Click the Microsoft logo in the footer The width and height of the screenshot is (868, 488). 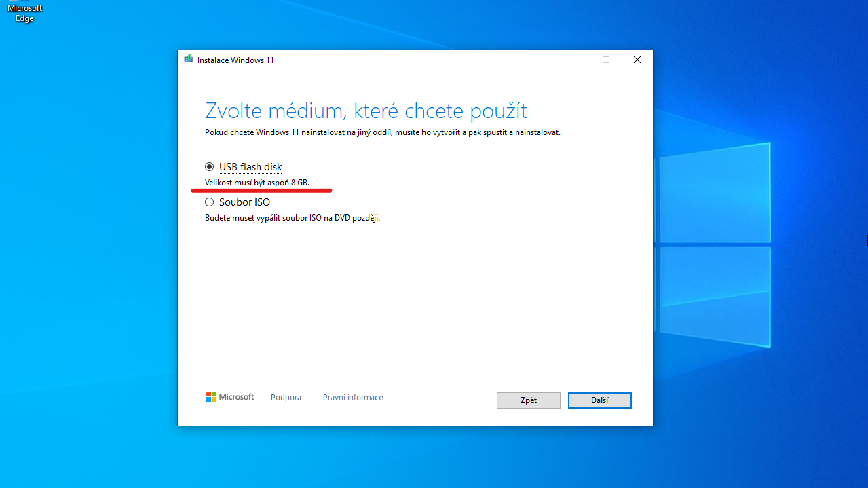[x=230, y=397]
